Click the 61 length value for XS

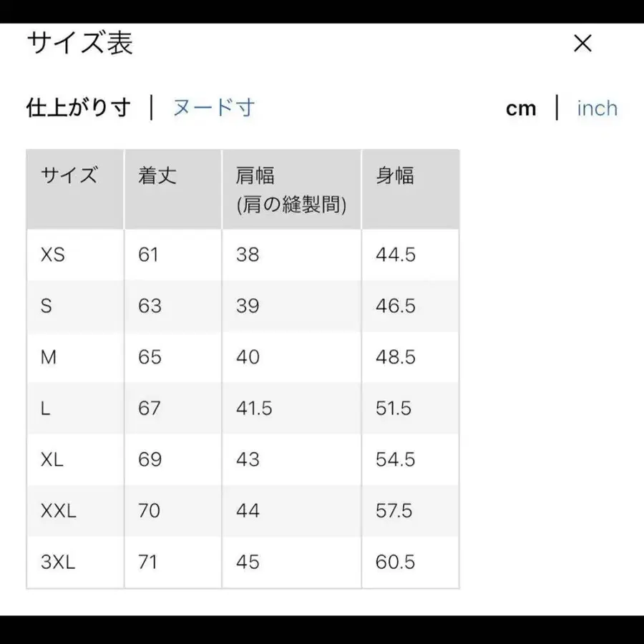[148, 255]
